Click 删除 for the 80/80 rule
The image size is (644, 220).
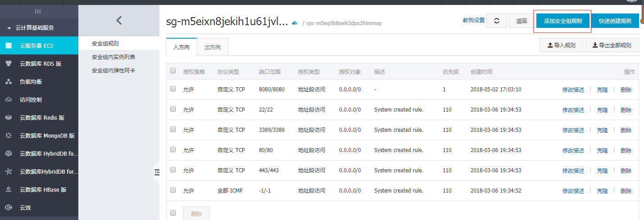[626, 150]
